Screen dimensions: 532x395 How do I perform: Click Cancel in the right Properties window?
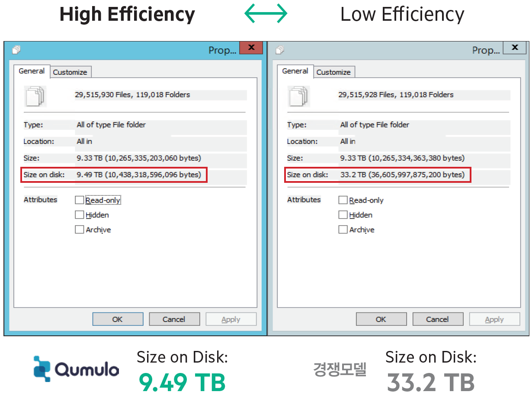[437, 319]
